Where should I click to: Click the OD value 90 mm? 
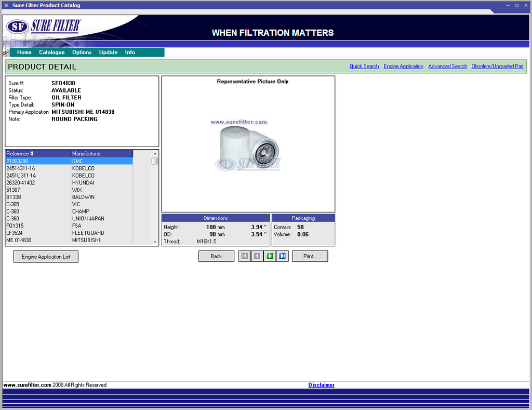217,234
